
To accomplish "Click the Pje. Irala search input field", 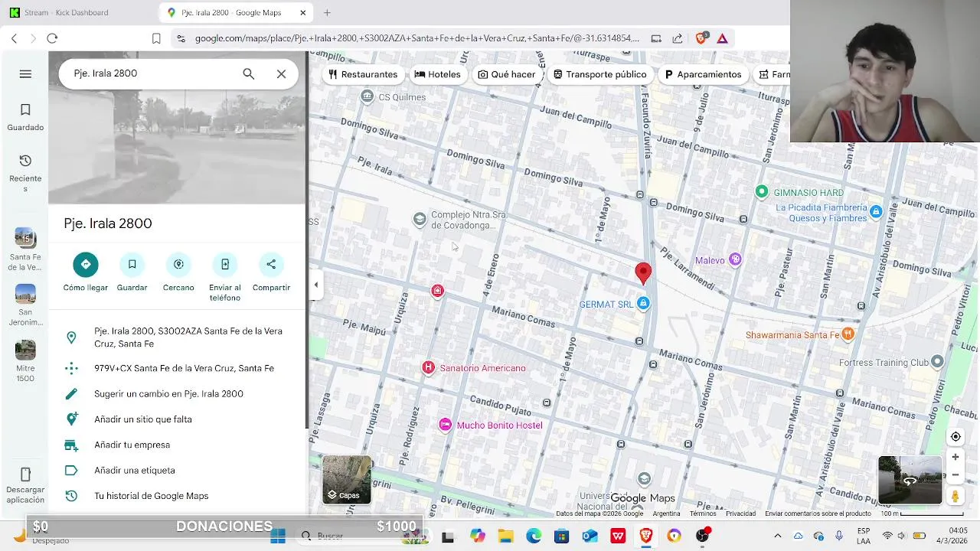I will (x=153, y=73).
